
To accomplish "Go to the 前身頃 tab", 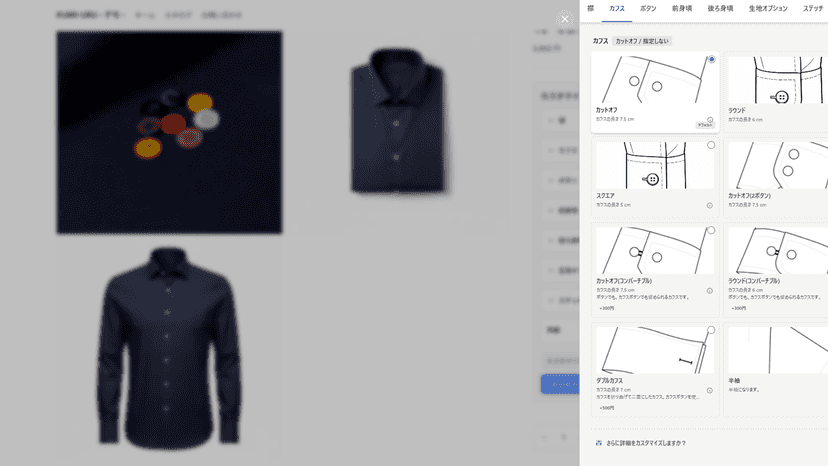I will point(682,8).
